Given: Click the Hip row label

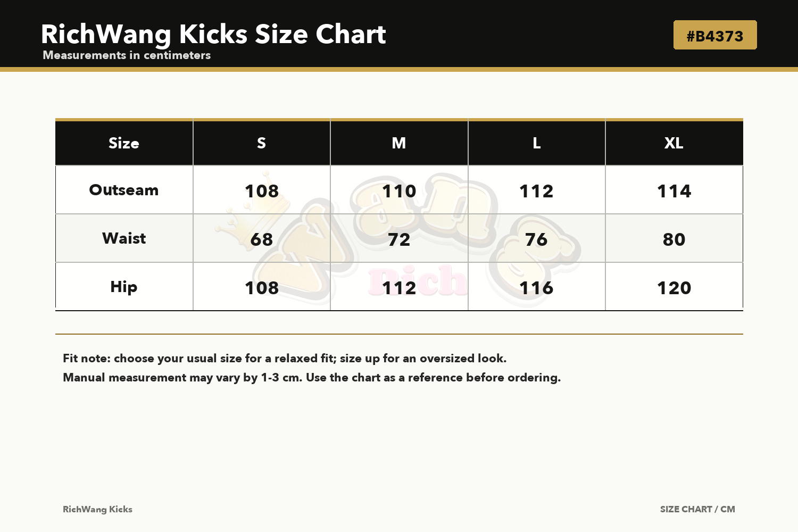Looking at the screenshot, I should (x=124, y=287).
